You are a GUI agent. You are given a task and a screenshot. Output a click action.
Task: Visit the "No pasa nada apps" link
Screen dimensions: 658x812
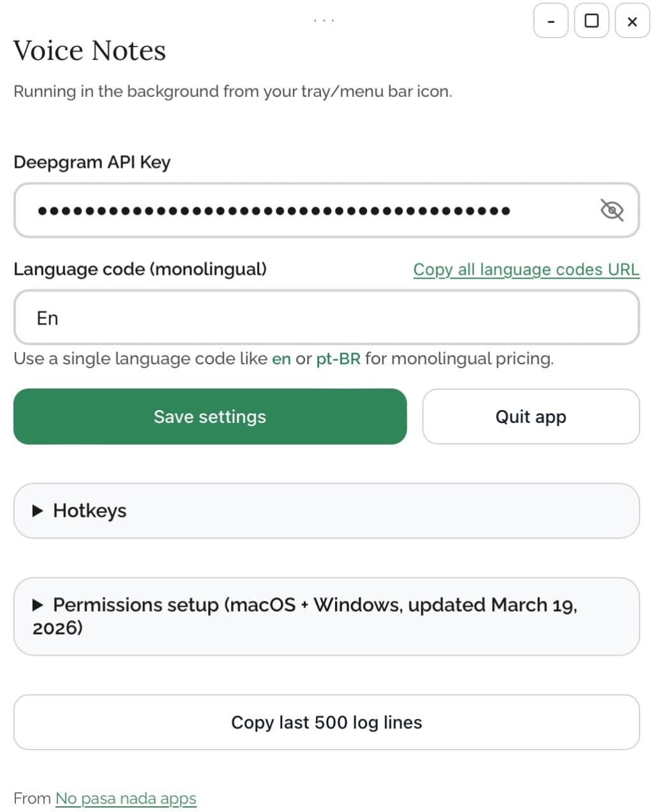pos(126,798)
